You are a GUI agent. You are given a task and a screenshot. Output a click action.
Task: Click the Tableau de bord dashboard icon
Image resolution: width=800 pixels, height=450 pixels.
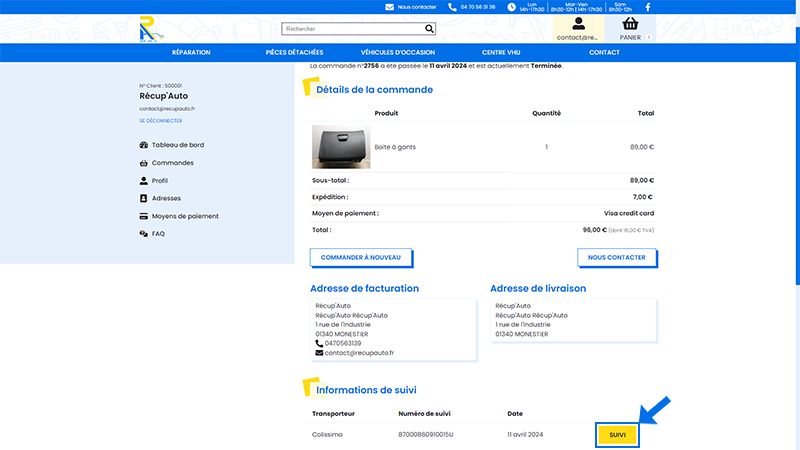click(143, 145)
